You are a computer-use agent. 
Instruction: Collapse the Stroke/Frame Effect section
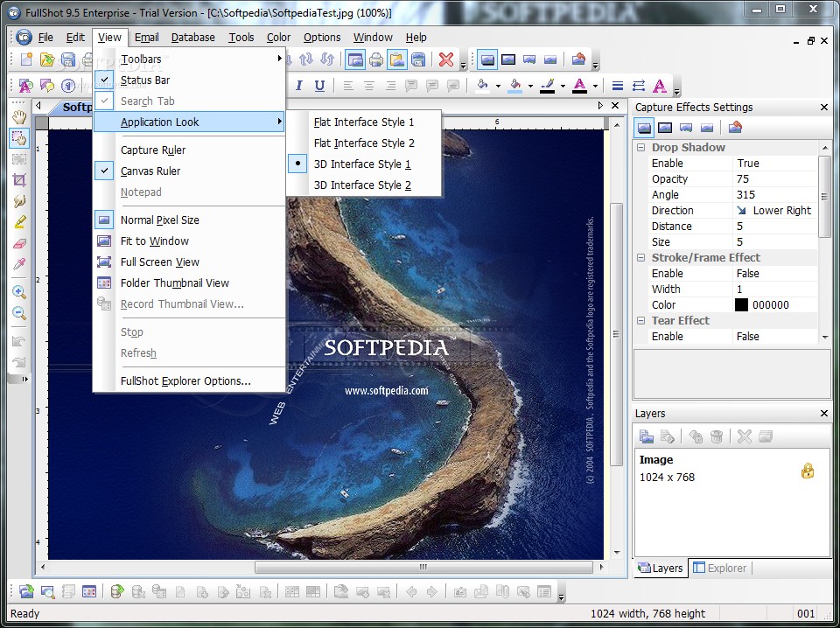(640, 257)
